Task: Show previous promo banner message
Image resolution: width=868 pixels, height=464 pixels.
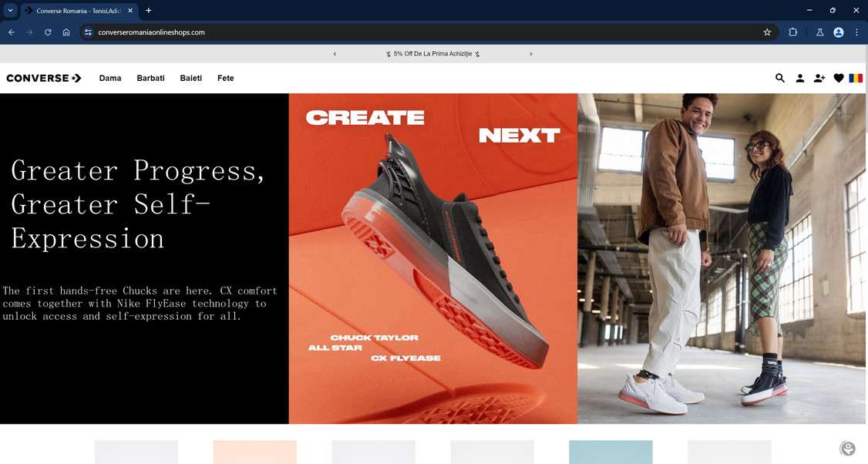Action: [335, 54]
